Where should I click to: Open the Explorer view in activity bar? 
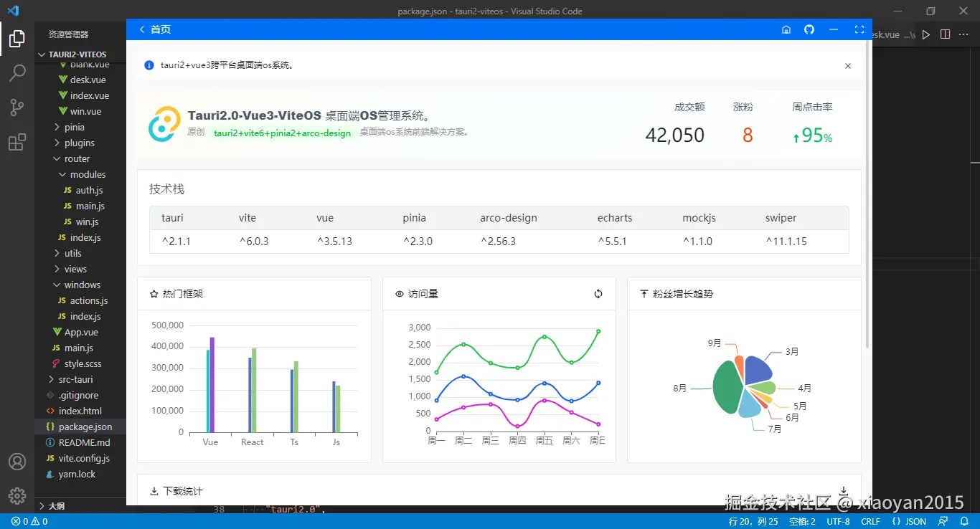click(x=17, y=39)
